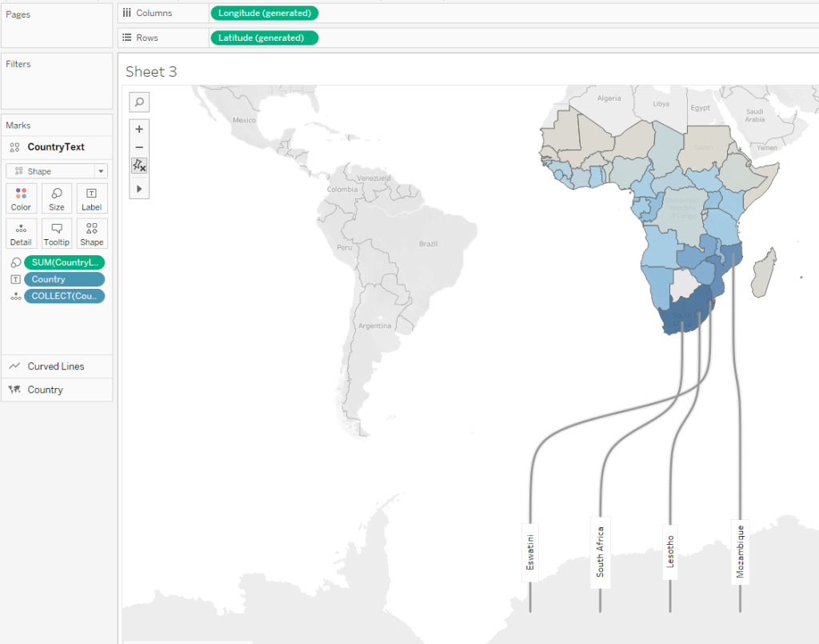Select the Longitude (generated) pill in Columns

264,13
